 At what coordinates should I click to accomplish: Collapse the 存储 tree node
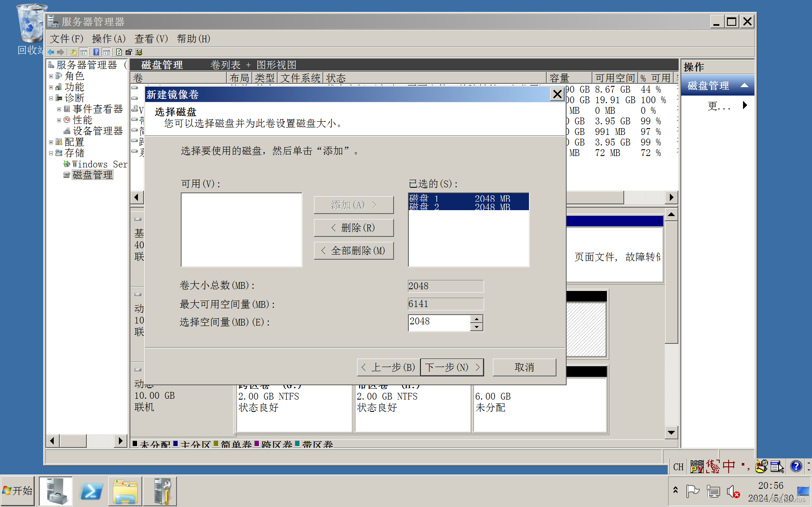point(51,153)
